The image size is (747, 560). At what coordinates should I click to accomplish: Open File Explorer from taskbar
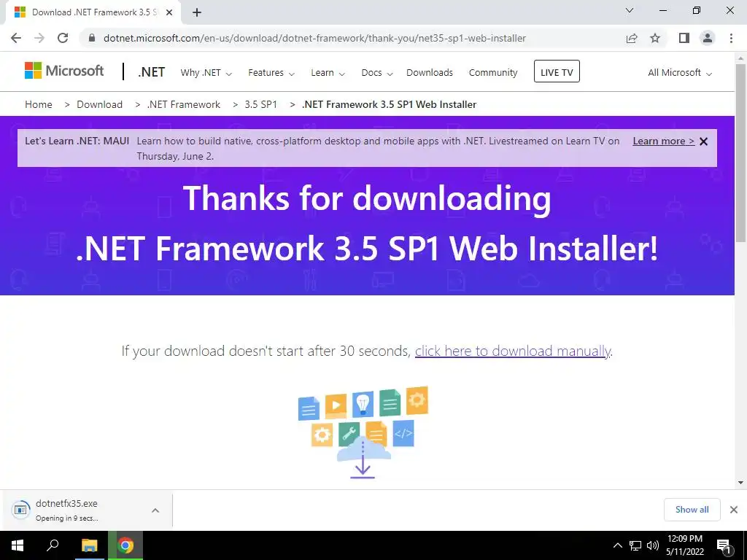(x=89, y=545)
